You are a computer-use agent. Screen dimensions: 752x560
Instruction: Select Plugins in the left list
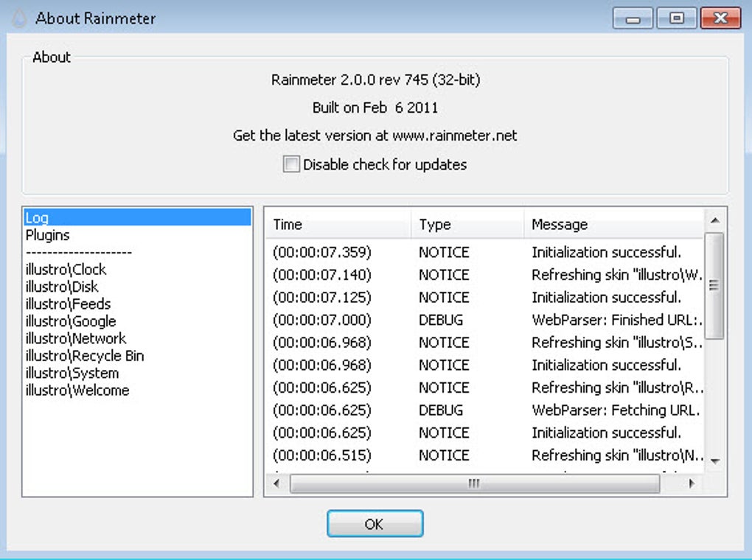pyautogui.click(x=137, y=235)
